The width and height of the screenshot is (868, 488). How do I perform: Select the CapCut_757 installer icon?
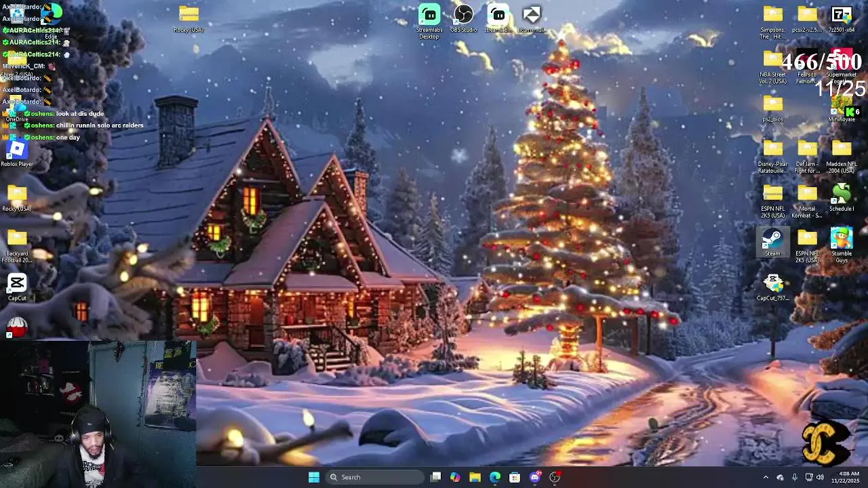(772, 287)
